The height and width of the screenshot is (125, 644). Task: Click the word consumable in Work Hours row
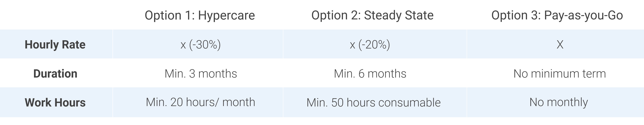pos(410,103)
